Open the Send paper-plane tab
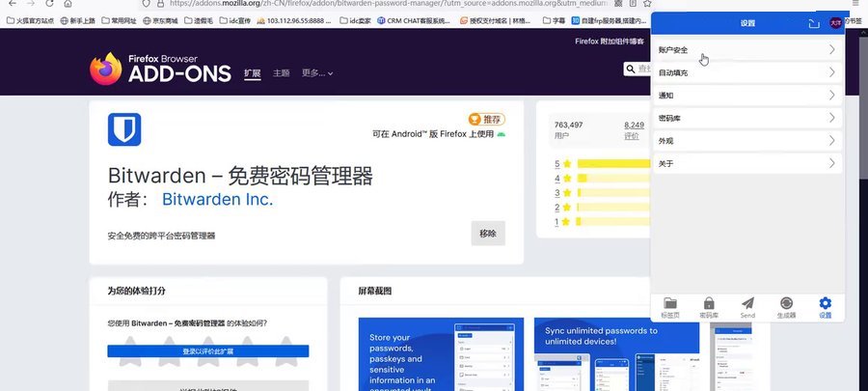 pyautogui.click(x=747, y=308)
